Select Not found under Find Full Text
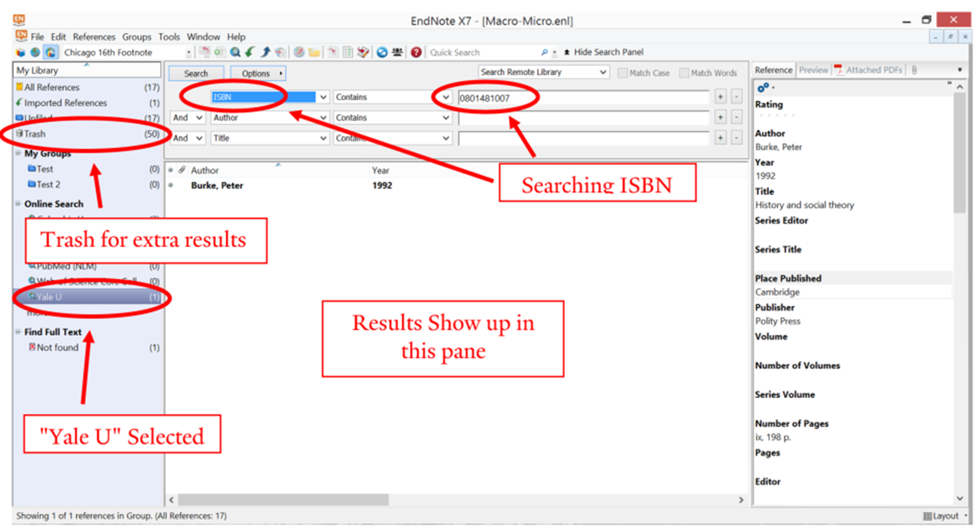Image resolution: width=980 pixels, height=532 pixels. point(87,348)
